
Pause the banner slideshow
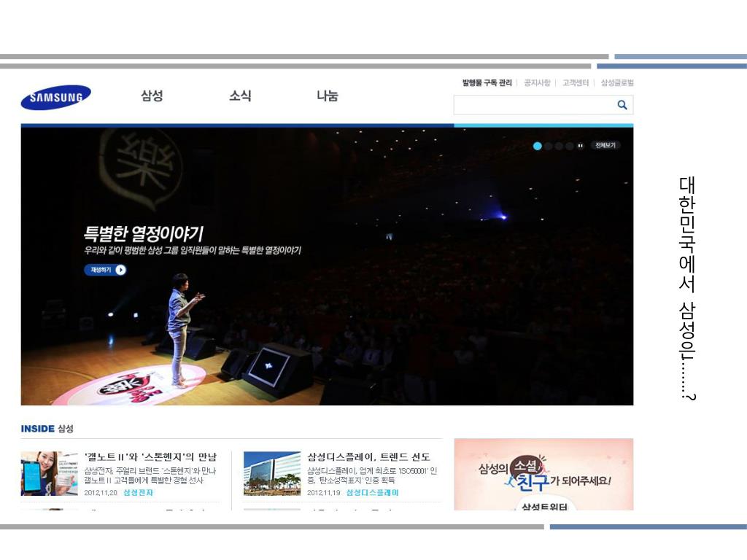tap(580, 146)
